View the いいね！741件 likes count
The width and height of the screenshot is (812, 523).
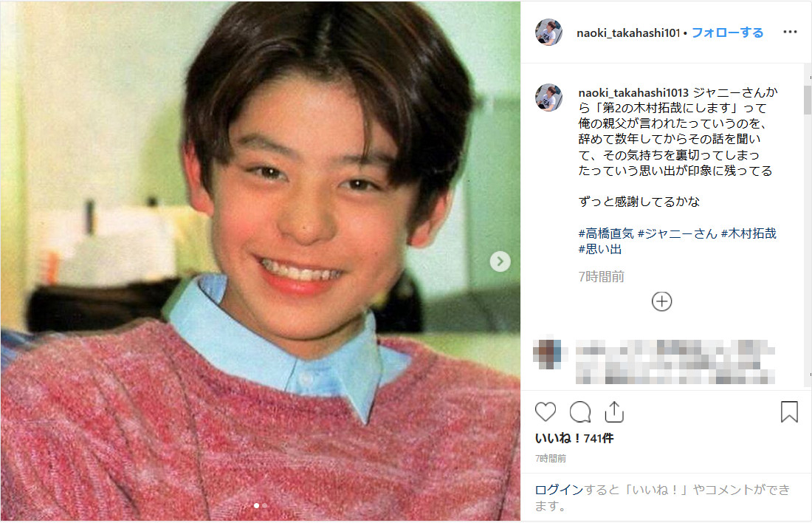tap(574, 439)
